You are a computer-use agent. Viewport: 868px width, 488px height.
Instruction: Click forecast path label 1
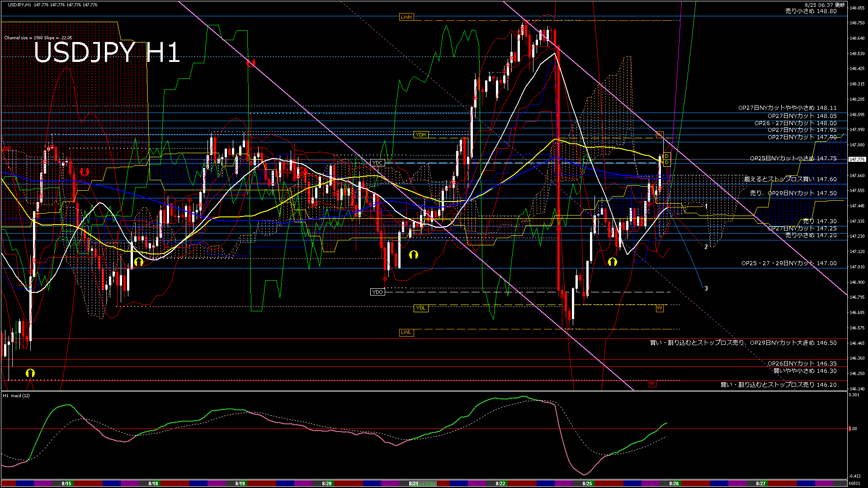click(x=706, y=206)
